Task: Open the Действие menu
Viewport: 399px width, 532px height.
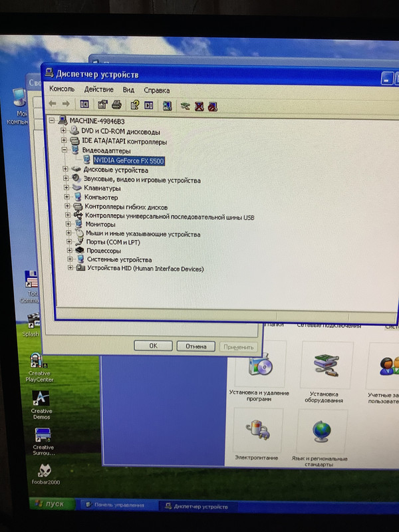Action: [x=98, y=89]
